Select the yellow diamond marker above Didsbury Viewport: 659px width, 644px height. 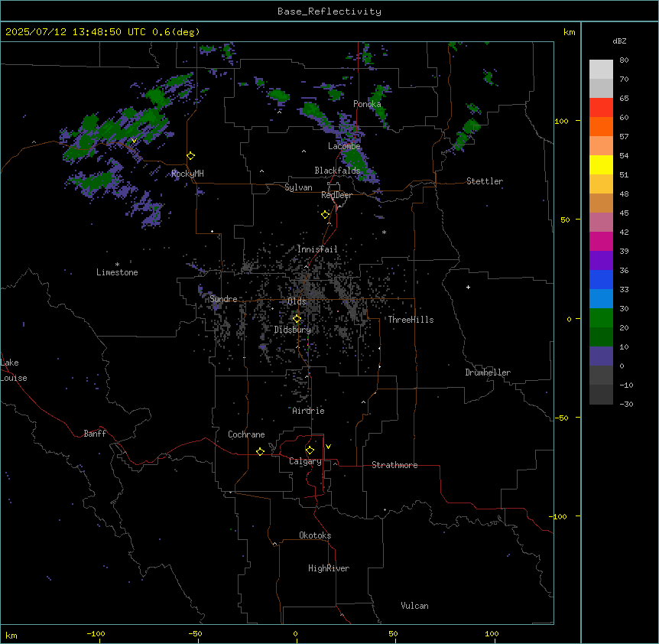coord(297,319)
